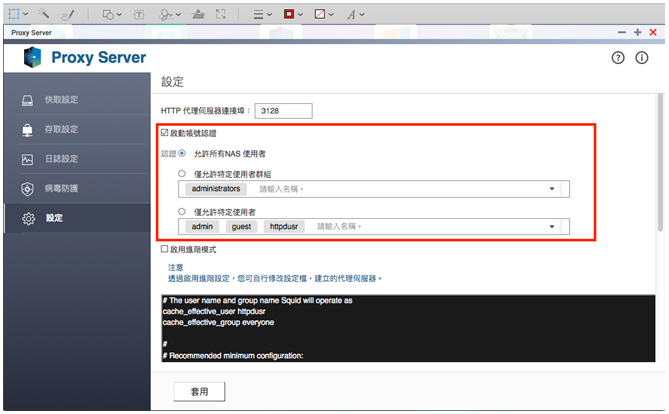The image size is (669, 414).
Task: Click the HTTP proxy port field
Action: (x=284, y=111)
